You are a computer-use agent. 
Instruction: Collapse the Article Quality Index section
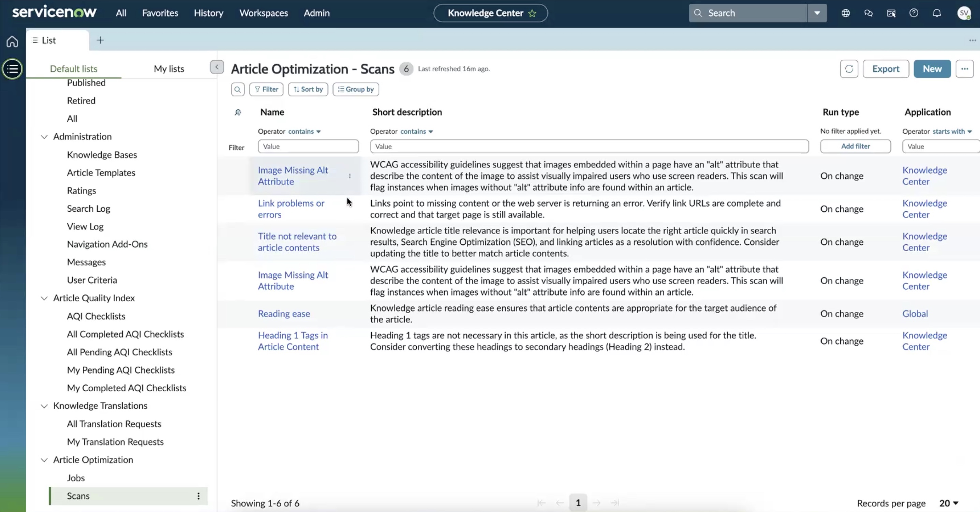pyautogui.click(x=44, y=298)
